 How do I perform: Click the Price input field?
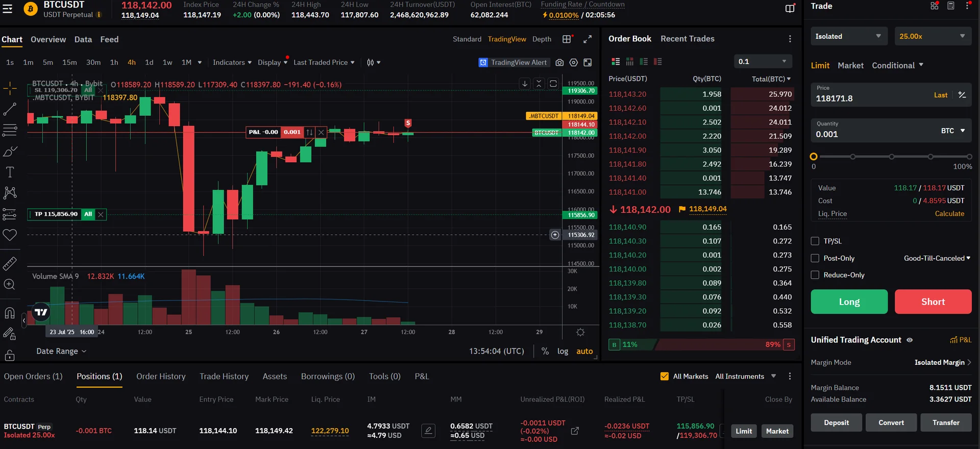(x=891, y=94)
